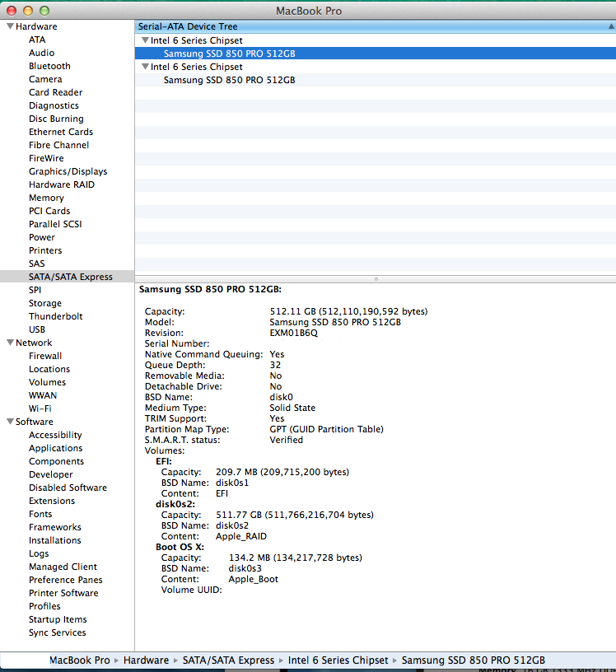The height and width of the screenshot is (672, 616).
Task: Collapse the Hardware section triangle
Action: pyautogui.click(x=10, y=26)
